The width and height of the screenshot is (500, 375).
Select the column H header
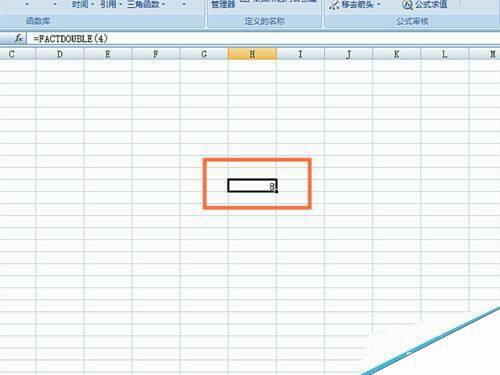[x=252, y=54]
